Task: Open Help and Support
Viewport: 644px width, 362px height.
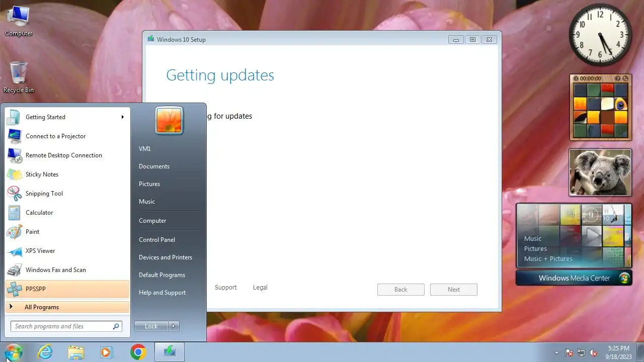Action: tap(162, 293)
